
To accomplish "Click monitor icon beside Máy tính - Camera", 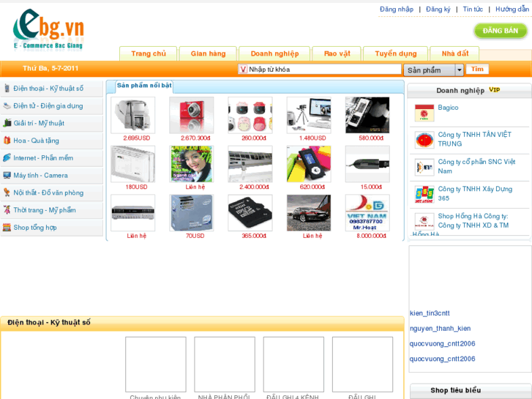I will coord(7,175).
